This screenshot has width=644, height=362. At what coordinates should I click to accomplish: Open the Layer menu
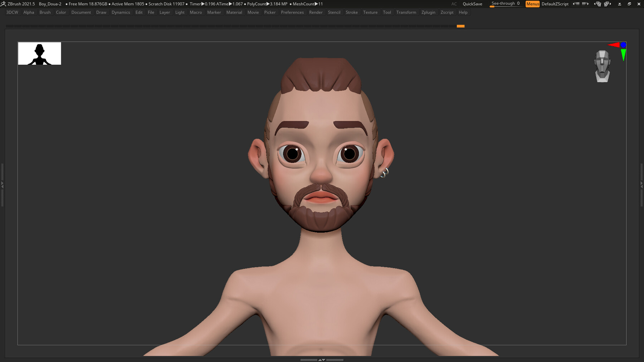pos(165,12)
